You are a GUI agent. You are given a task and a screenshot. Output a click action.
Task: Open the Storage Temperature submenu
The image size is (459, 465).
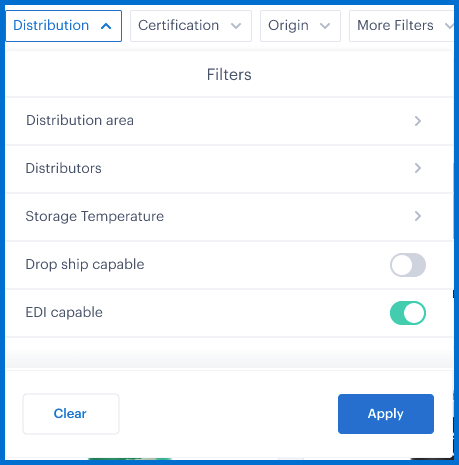230,216
